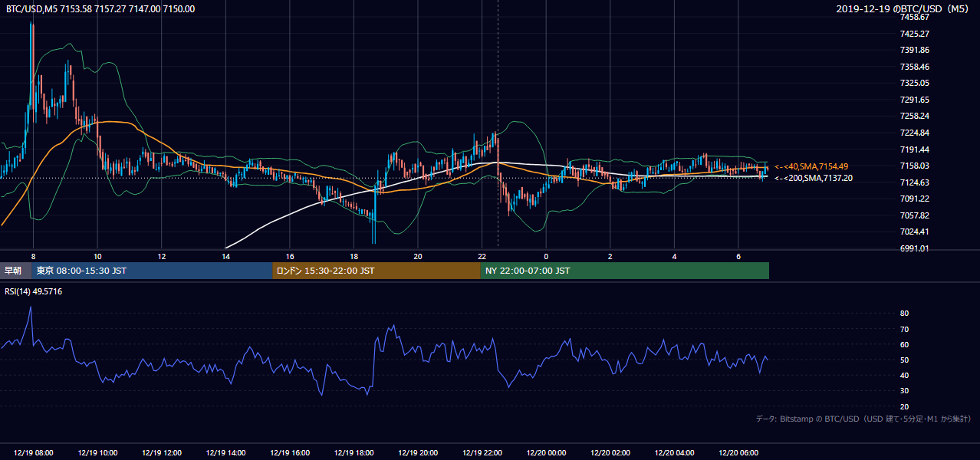Click the white 200 SMA 7137.20 label

(x=813, y=178)
